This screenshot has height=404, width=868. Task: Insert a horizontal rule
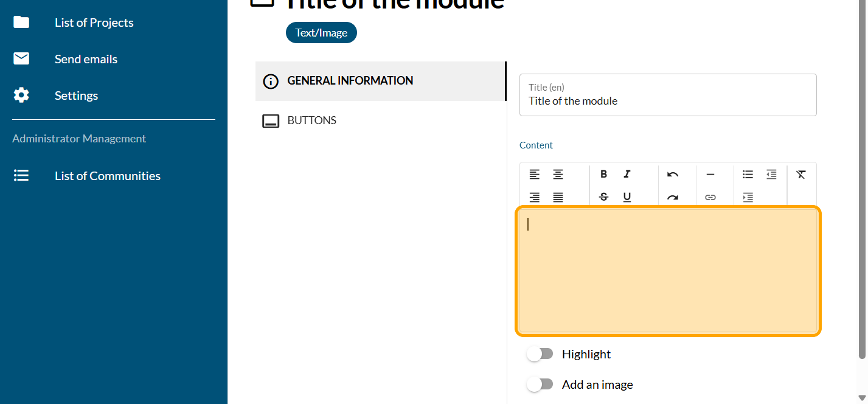(710, 175)
